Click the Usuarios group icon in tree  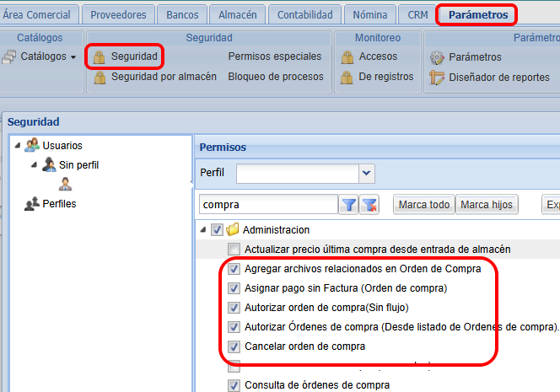tap(32, 145)
